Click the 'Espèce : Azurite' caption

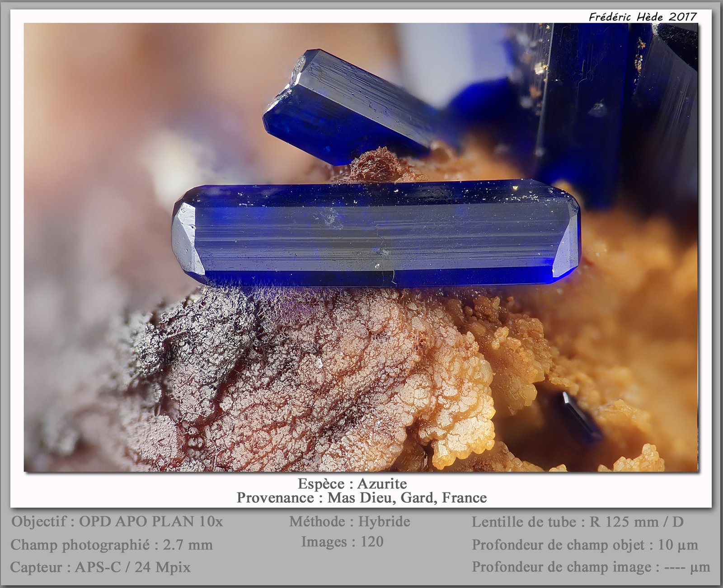pos(352,484)
